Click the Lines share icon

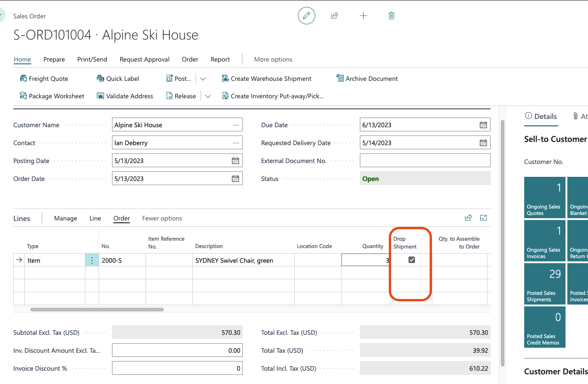pyautogui.click(x=468, y=218)
